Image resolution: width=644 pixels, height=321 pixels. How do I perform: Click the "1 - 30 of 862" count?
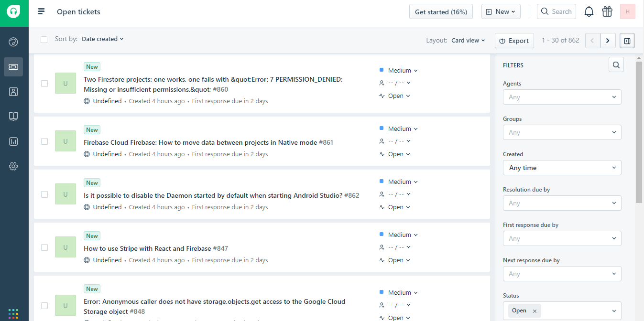560,40
